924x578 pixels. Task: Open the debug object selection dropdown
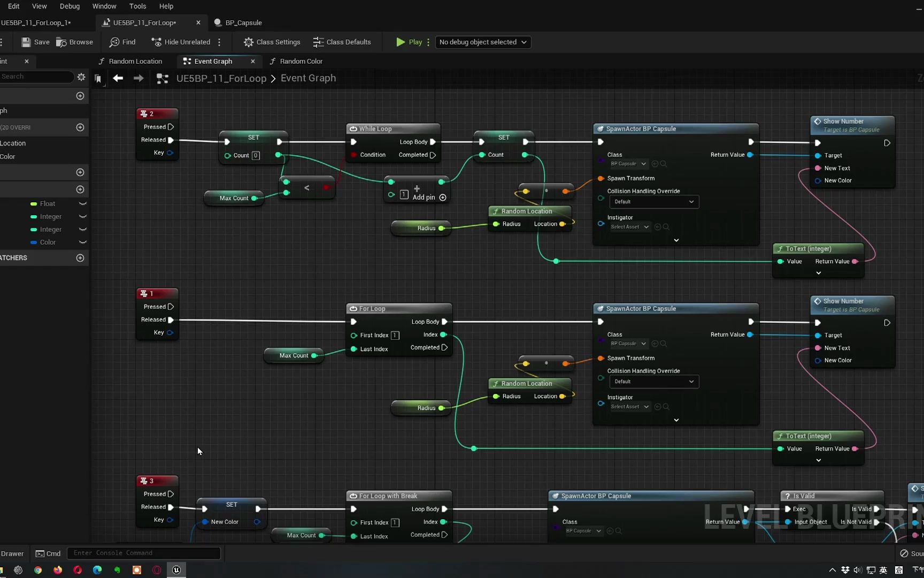tap(482, 42)
